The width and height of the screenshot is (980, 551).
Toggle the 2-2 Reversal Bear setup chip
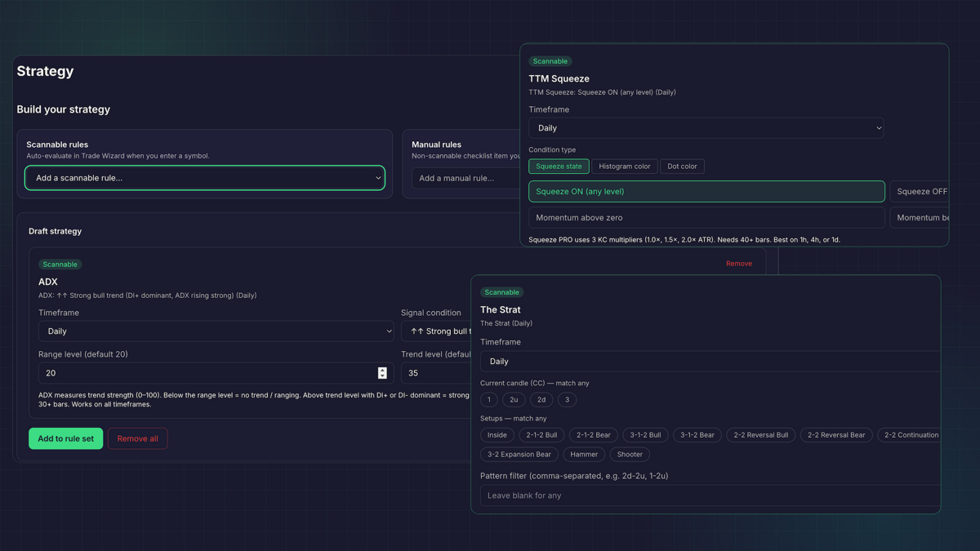(836, 435)
